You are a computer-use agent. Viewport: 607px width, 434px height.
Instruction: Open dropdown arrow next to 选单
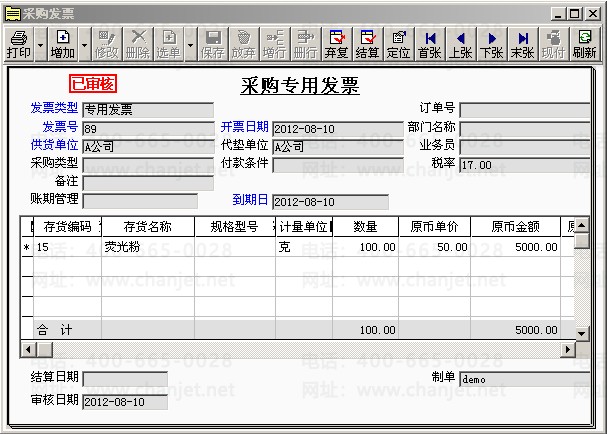coord(190,44)
